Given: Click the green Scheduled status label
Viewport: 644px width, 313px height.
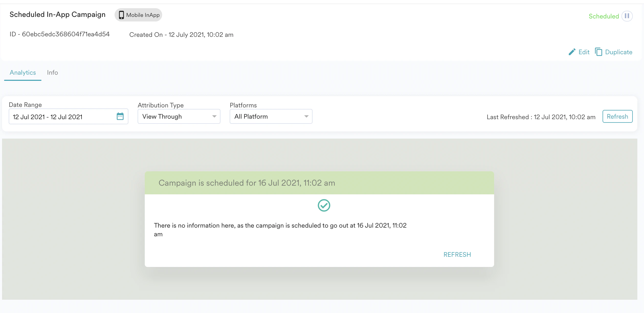Looking at the screenshot, I should pyautogui.click(x=604, y=16).
